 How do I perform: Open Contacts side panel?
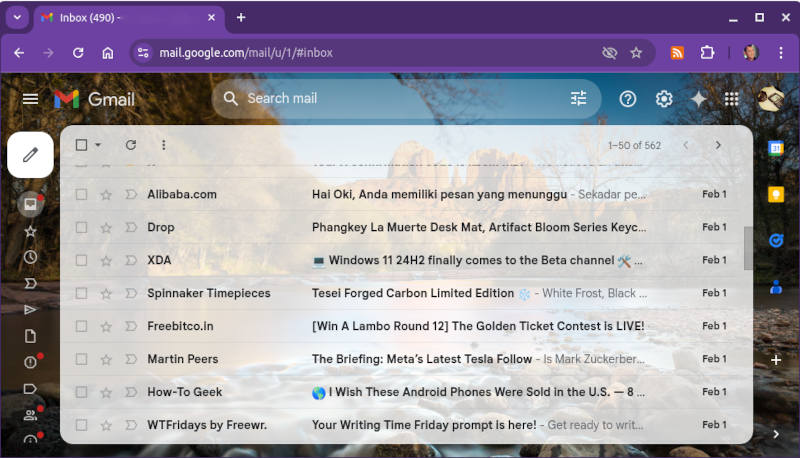click(776, 287)
